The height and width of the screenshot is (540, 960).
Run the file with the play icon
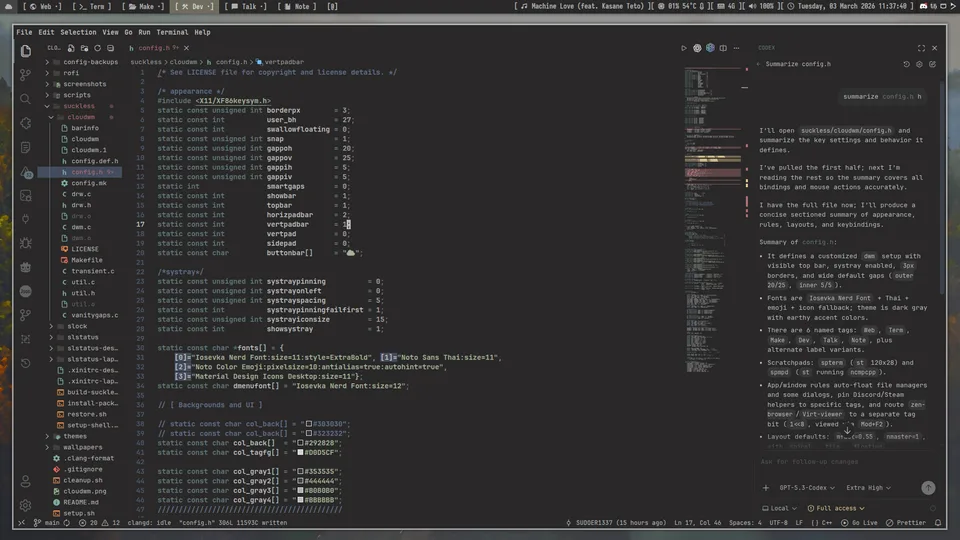point(684,48)
